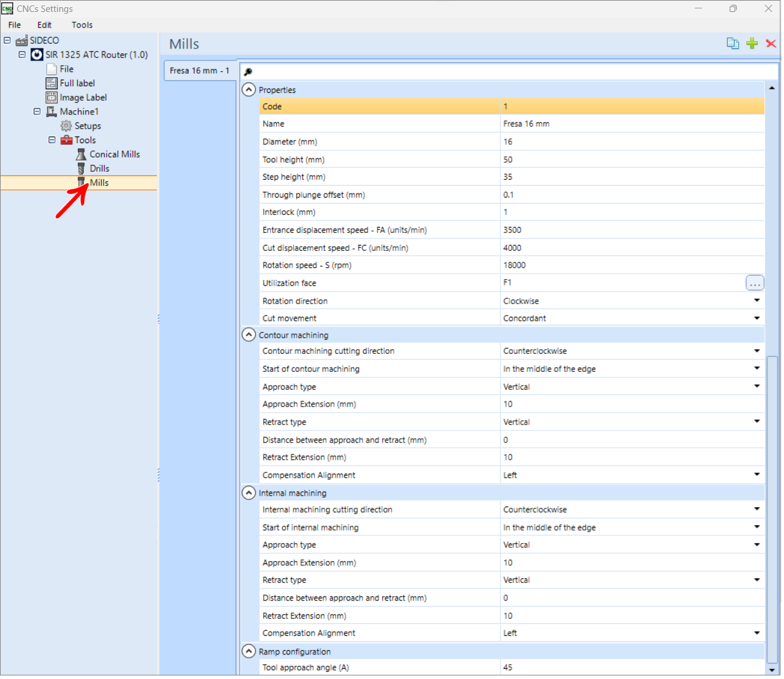Click the search key icon in filter bar

pyautogui.click(x=248, y=71)
